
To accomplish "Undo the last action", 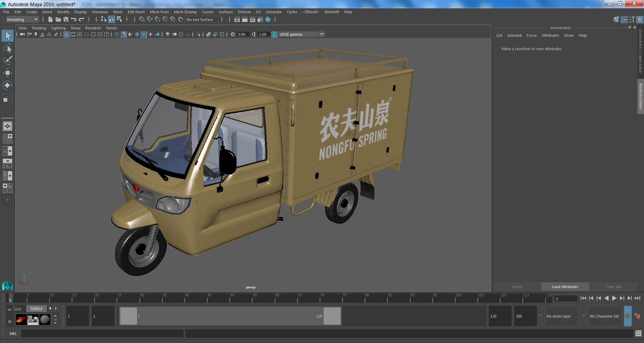I will pyautogui.click(x=73, y=19).
